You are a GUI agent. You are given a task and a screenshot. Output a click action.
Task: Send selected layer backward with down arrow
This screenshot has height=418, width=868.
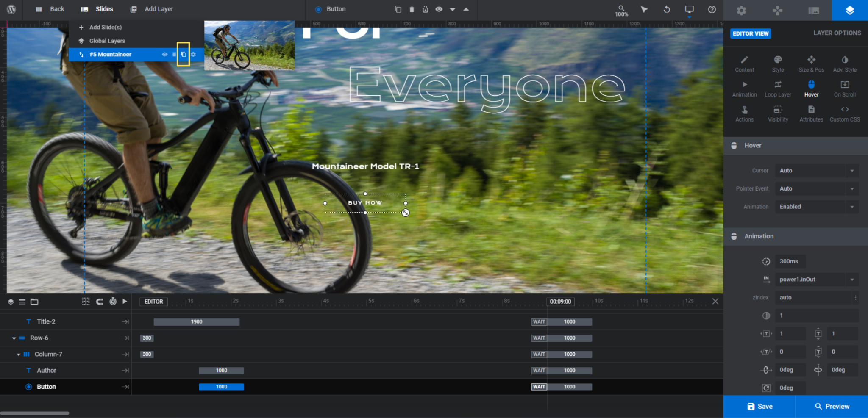453,9
